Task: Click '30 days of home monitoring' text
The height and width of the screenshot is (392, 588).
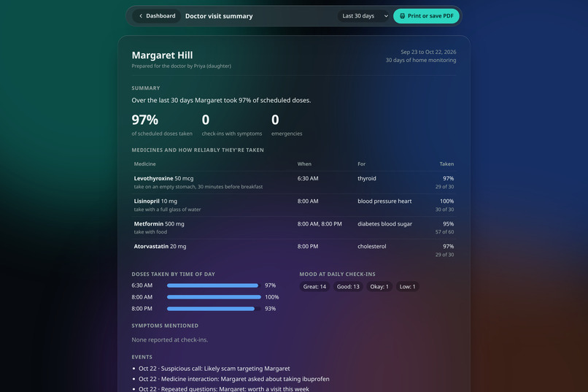Action: pos(421,60)
